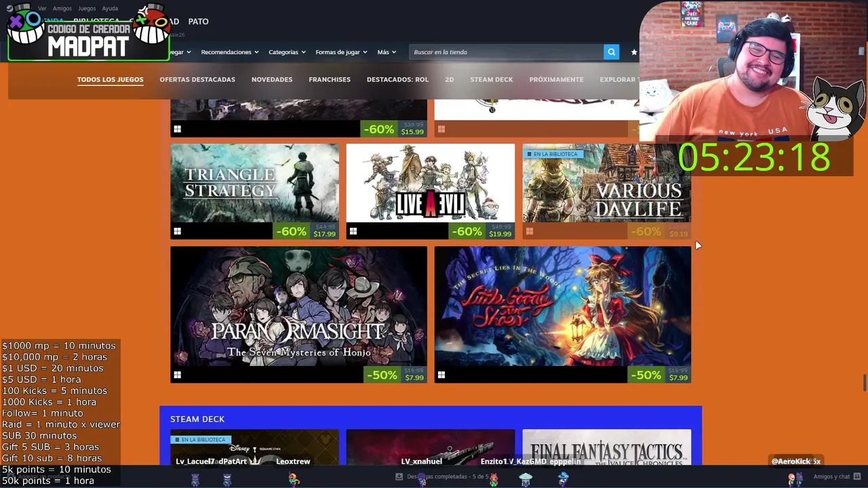Viewport: 868px width, 488px height.
Task: Select the TODOS LOS JUEGOS tab
Action: pos(110,79)
